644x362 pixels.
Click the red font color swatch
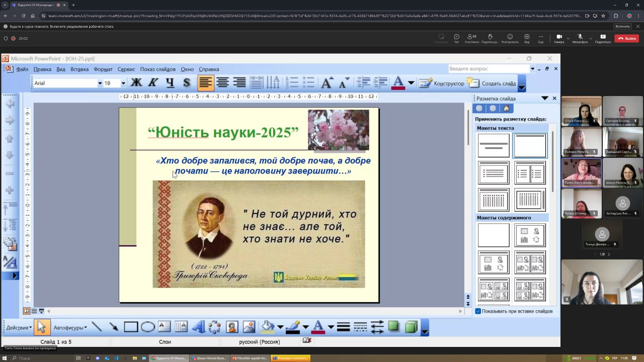click(x=398, y=83)
